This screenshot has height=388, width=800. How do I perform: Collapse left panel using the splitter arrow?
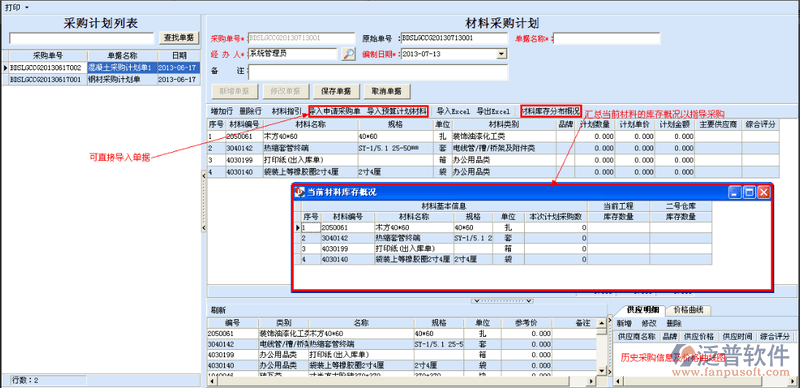(204, 176)
